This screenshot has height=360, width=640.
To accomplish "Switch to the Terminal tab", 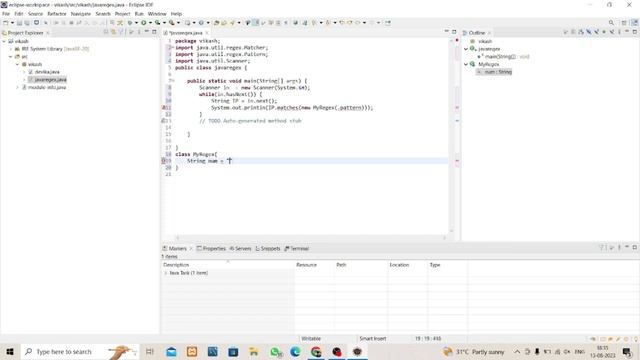I will pyautogui.click(x=297, y=248).
